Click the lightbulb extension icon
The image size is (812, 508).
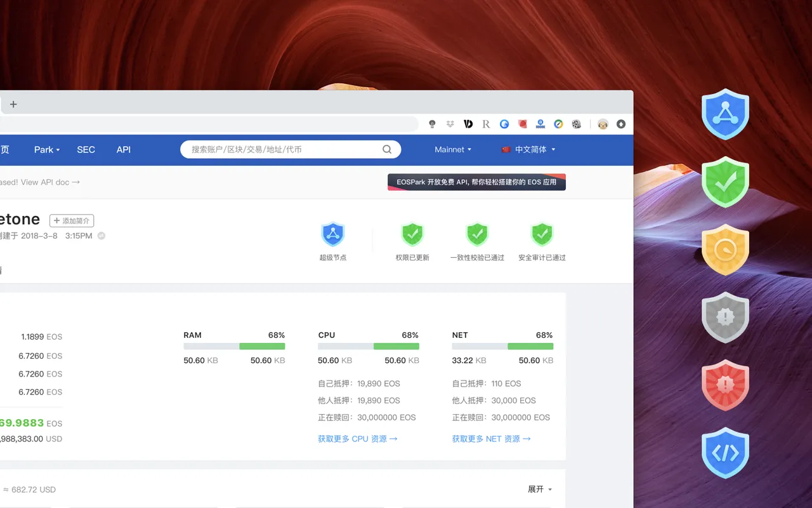433,124
